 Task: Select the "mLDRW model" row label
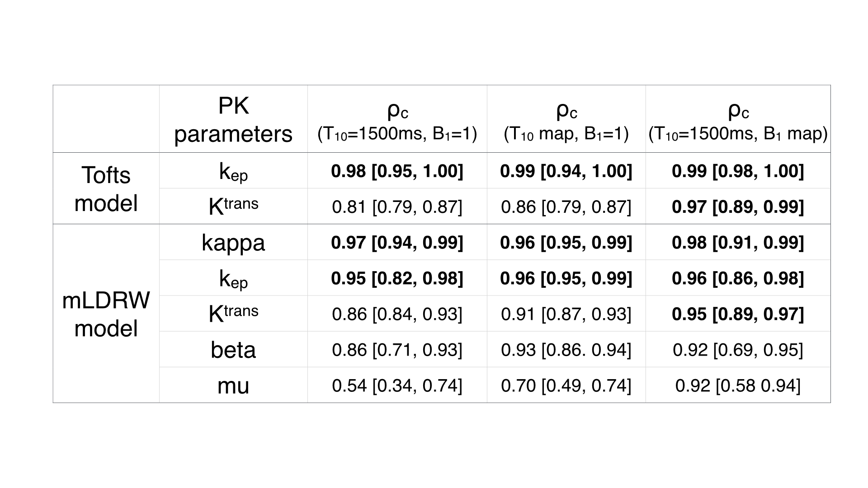pyautogui.click(x=106, y=314)
